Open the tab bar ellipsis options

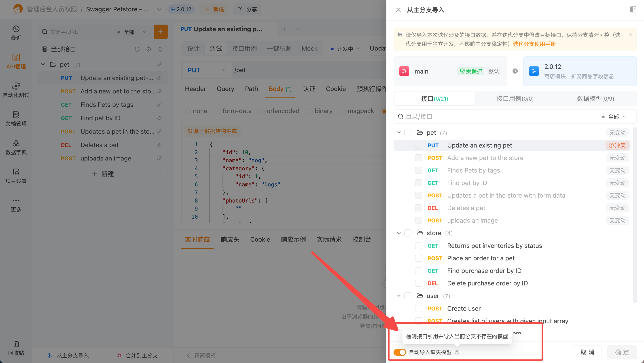point(297,29)
